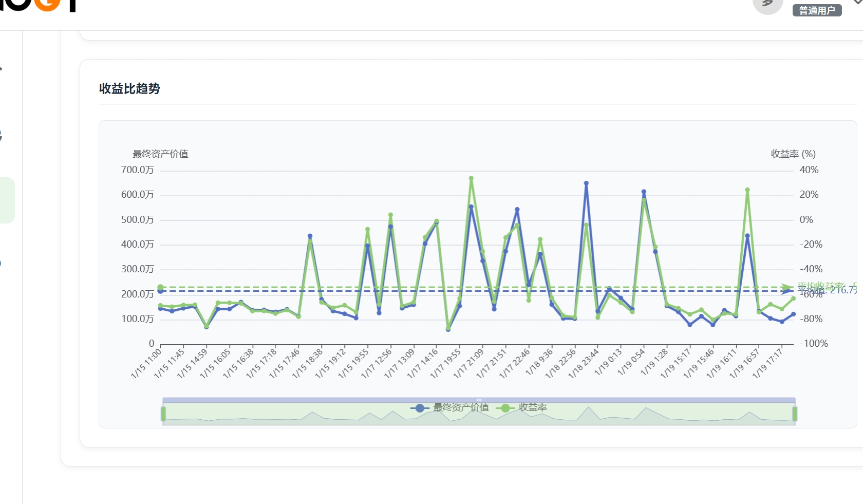The height and width of the screenshot is (504, 863).
Task: Click the blue average value mark-line arrow
Action: click(x=787, y=291)
